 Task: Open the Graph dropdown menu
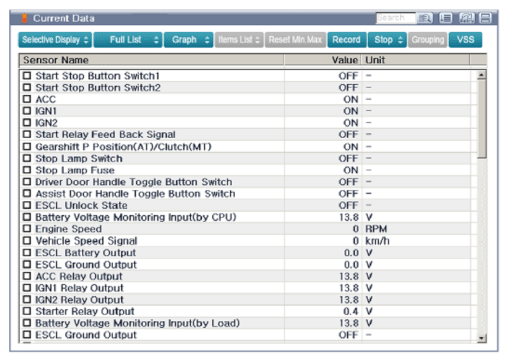[188, 40]
